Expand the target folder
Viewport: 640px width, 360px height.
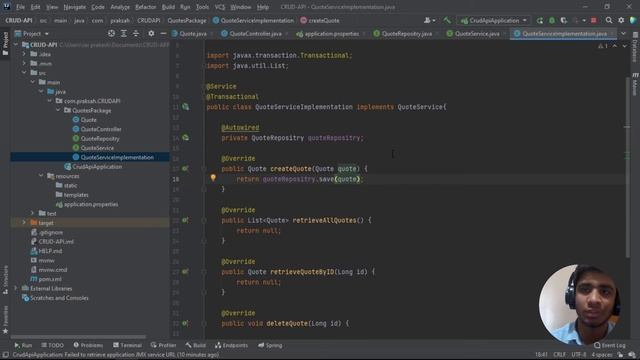[24, 222]
